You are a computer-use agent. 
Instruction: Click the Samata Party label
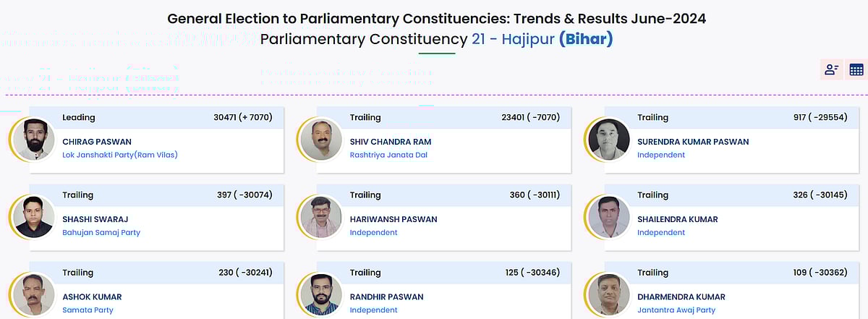(x=88, y=310)
